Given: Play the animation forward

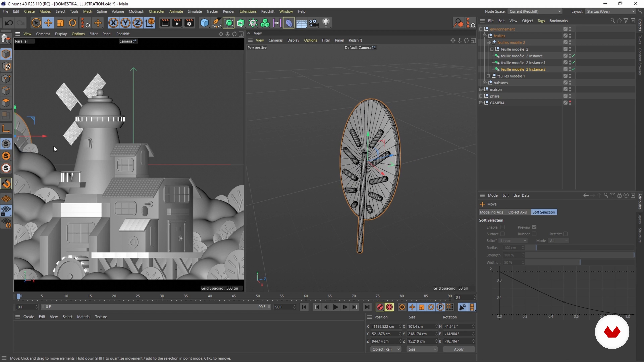Looking at the screenshot, I should [336, 307].
